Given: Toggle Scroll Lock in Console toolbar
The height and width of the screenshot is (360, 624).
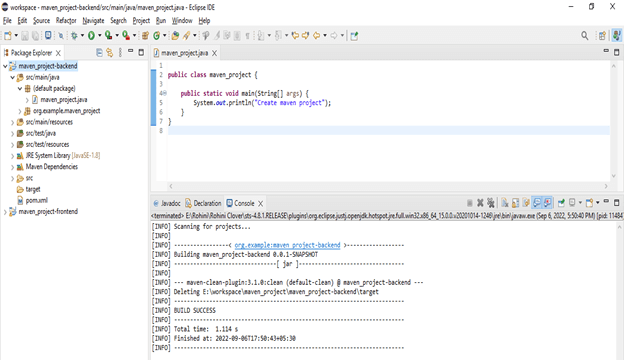Looking at the screenshot, I should (x=515, y=203).
